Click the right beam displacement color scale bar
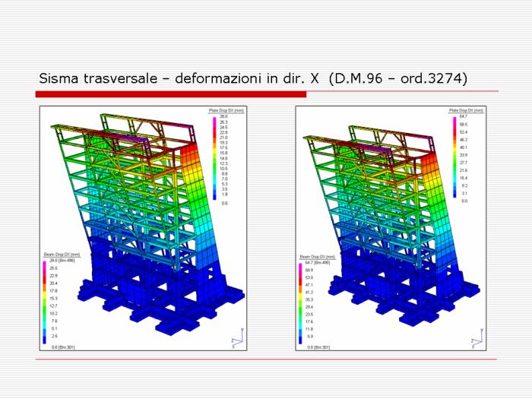532x399 pixels. pos(301,300)
